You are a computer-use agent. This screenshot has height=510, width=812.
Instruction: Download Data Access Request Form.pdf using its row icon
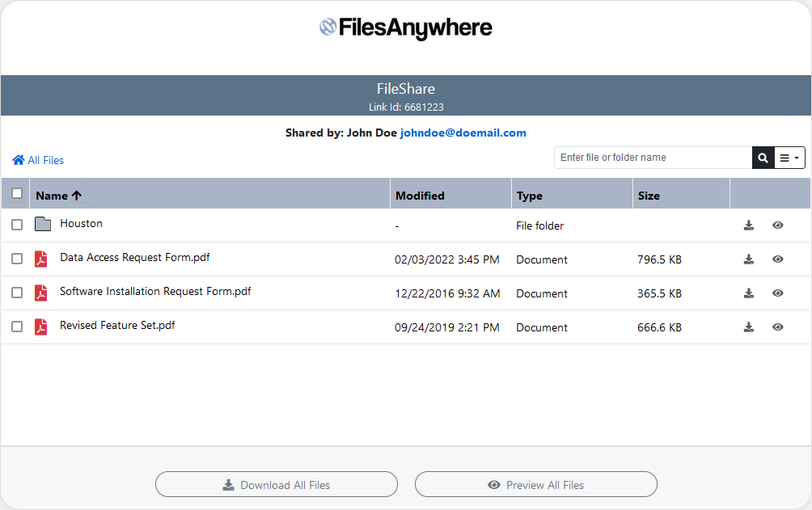click(749, 259)
